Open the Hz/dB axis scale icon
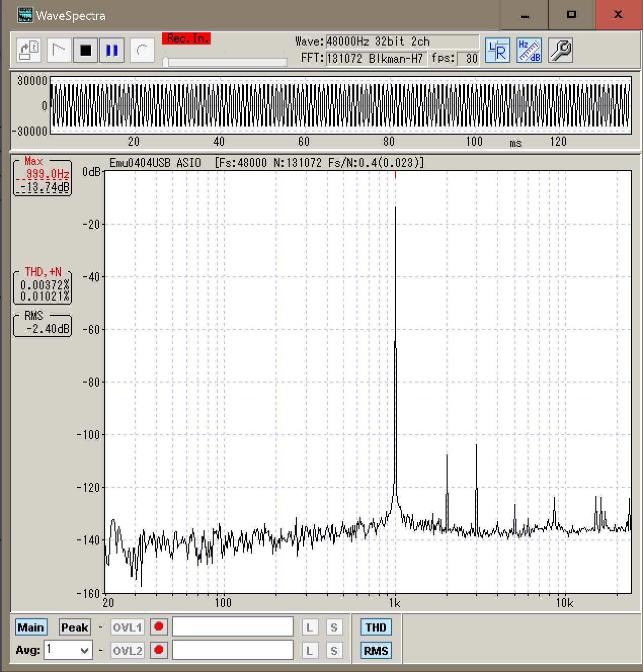Screen dimensions: 643x672 (529, 50)
